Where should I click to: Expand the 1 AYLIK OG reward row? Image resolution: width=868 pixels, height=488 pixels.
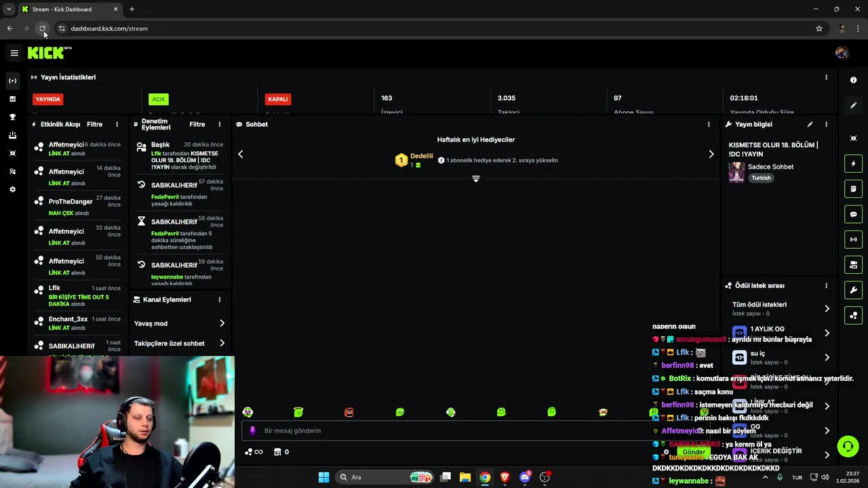[x=780, y=333]
